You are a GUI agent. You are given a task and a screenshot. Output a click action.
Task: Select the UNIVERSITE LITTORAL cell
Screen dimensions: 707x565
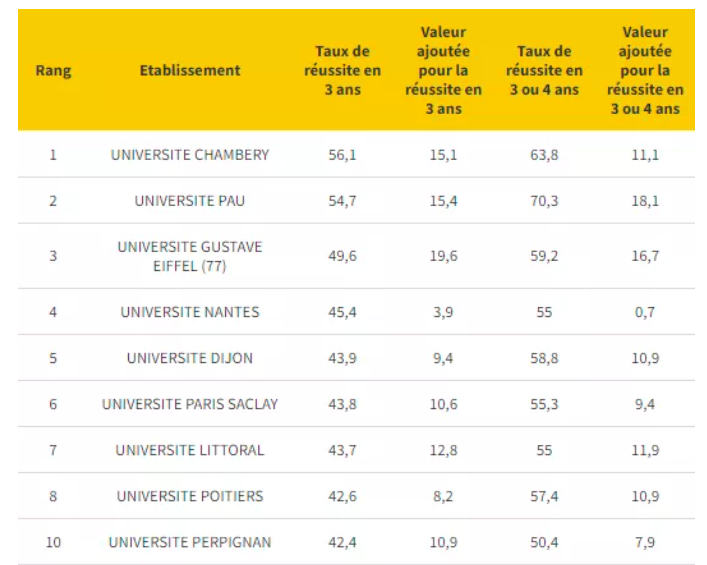pos(190,450)
